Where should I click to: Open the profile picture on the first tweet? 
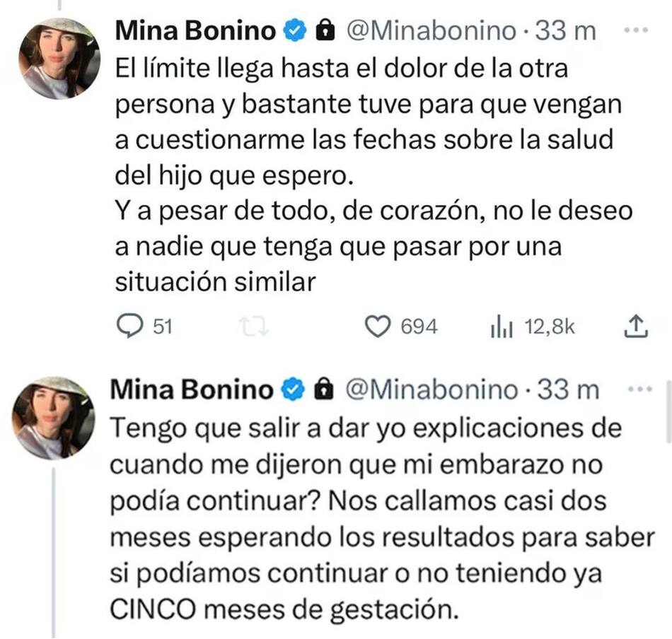coord(58,59)
